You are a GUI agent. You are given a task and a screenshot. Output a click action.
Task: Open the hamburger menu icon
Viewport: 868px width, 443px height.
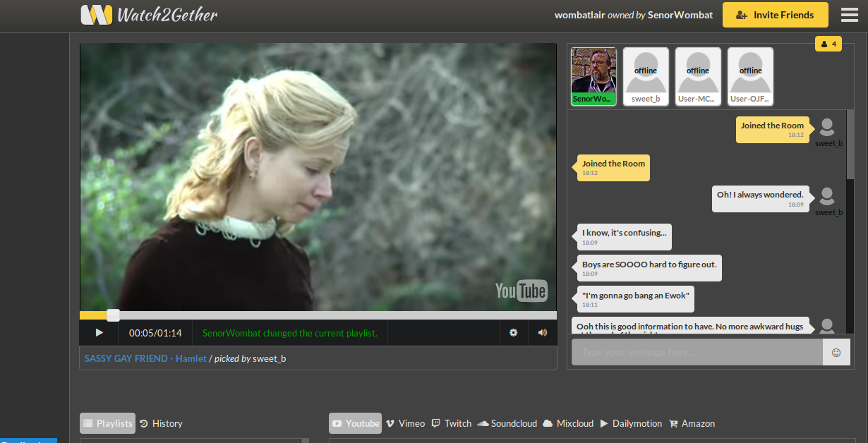click(x=850, y=15)
